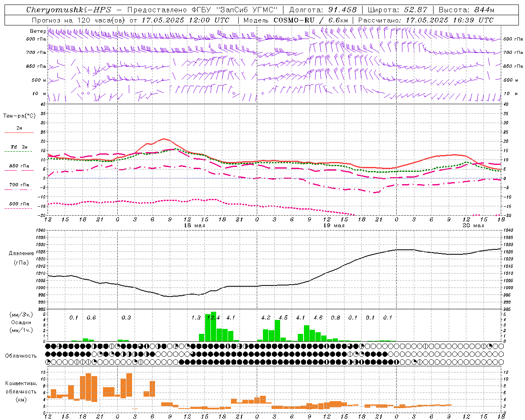
Task: Click the 0.6 precipitation total
Action: [91, 317]
